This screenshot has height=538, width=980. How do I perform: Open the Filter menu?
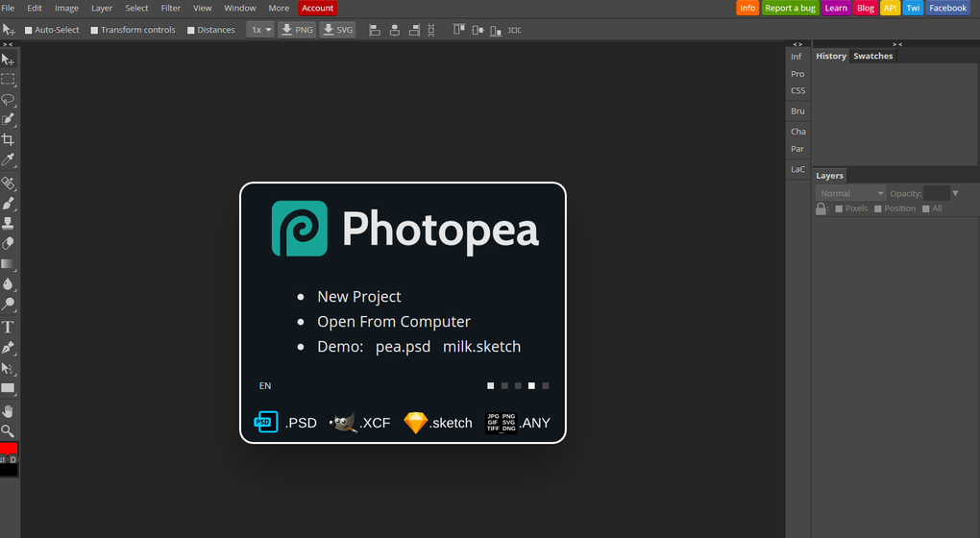coord(170,8)
